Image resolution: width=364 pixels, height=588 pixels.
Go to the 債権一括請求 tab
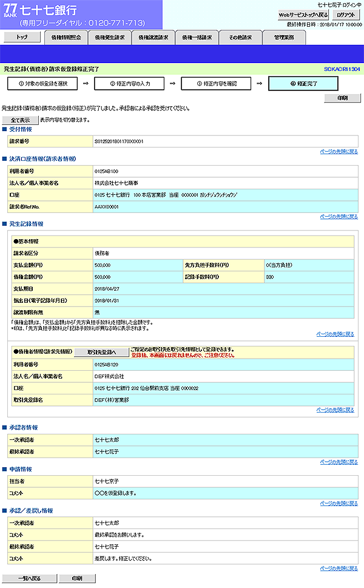click(x=197, y=38)
